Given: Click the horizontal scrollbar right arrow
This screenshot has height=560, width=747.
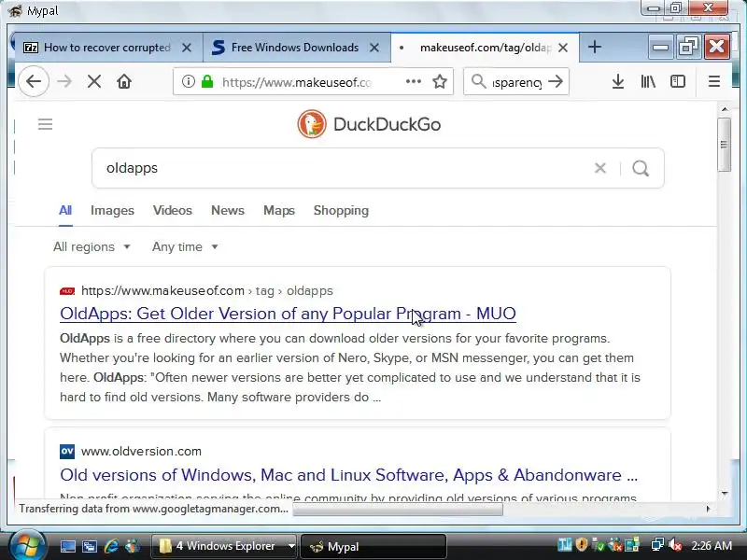Looking at the screenshot, I should (708, 509).
